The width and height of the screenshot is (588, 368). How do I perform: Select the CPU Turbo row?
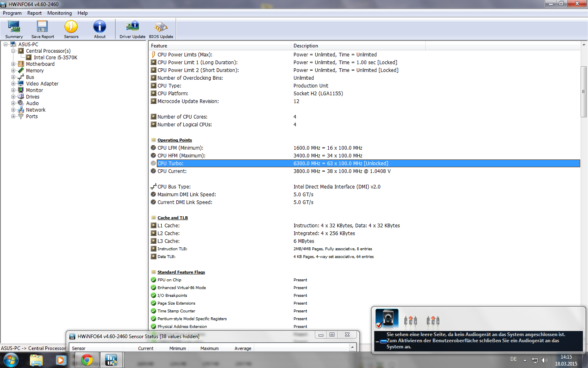coord(365,164)
